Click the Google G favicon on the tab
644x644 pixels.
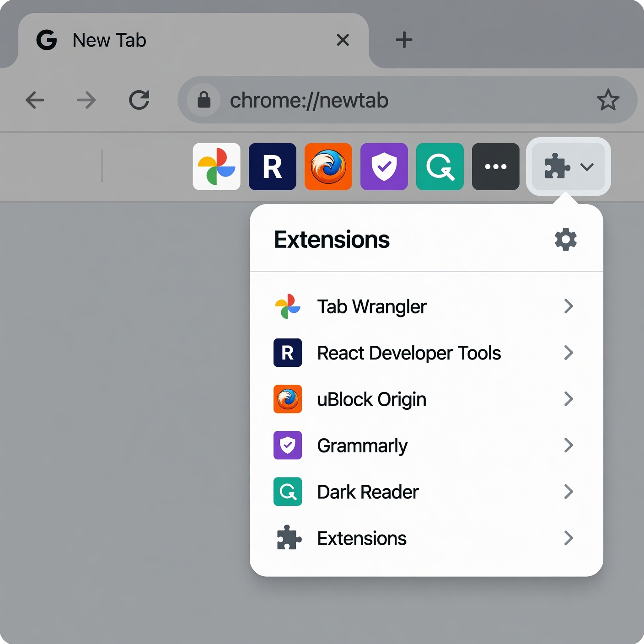pos(47,40)
